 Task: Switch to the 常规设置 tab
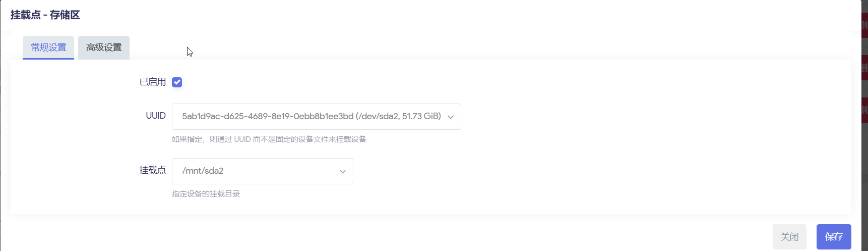48,47
